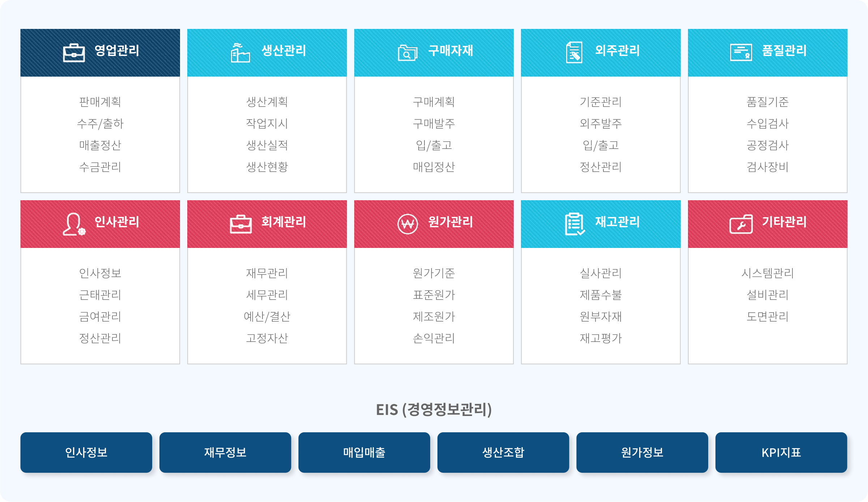Click the checklist clipboard icon beside 재고관리
The image size is (868, 502).
point(575,224)
